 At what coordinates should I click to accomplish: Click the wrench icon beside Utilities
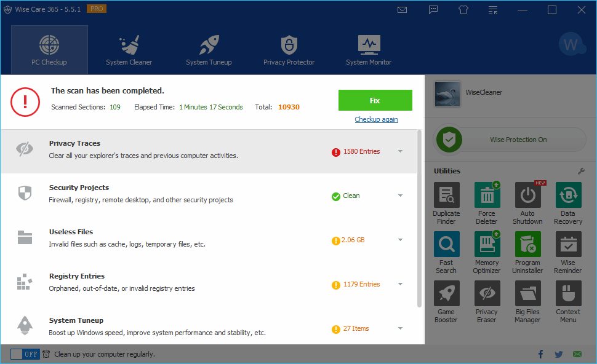pyautogui.click(x=581, y=171)
